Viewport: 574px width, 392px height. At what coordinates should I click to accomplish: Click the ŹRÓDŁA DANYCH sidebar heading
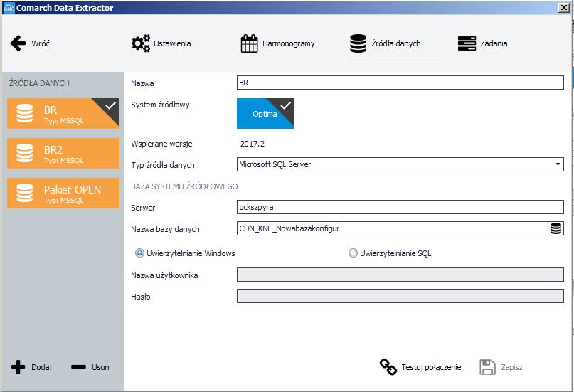tap(39, 83)
